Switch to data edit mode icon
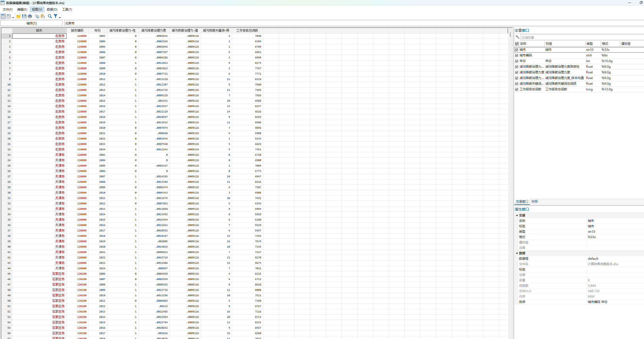The height and width of the screenshot is (339, 644). coord(3,16)
